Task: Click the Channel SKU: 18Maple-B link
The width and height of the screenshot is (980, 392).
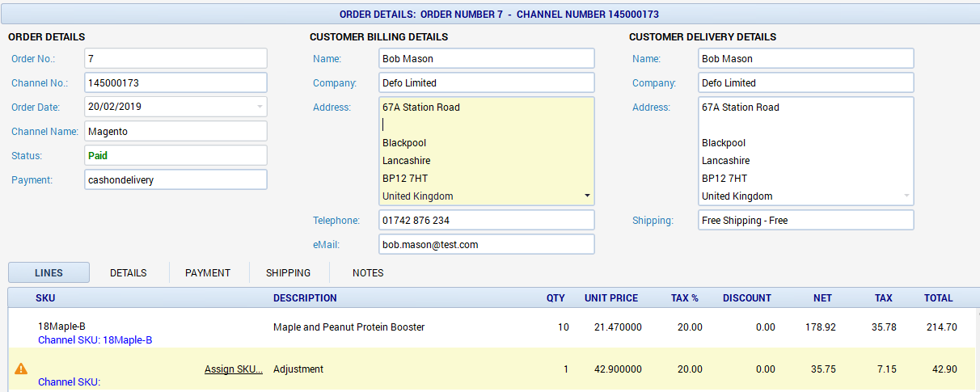Action: click(x=95, y=340)
